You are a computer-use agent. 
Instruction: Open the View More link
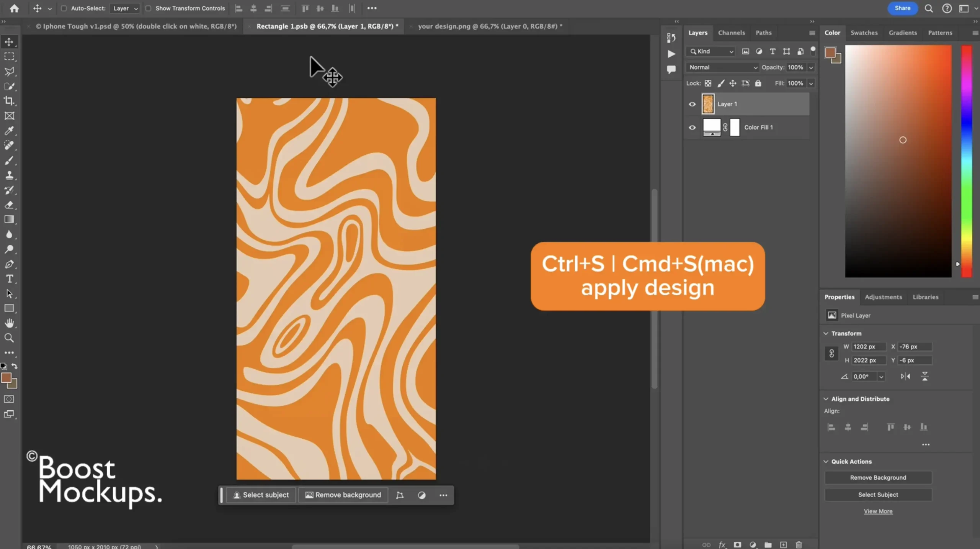coord(878,511)
